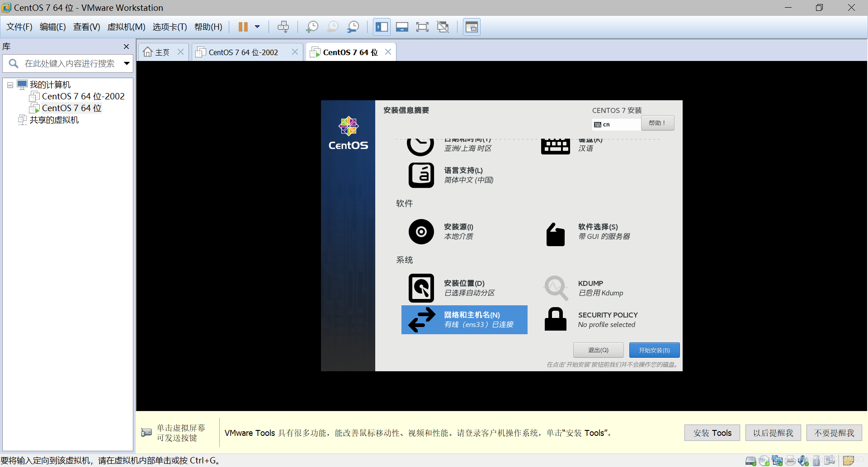Click the 帮助! help button in installer
This screenshot has width=868, height=467.
(657, 123)
